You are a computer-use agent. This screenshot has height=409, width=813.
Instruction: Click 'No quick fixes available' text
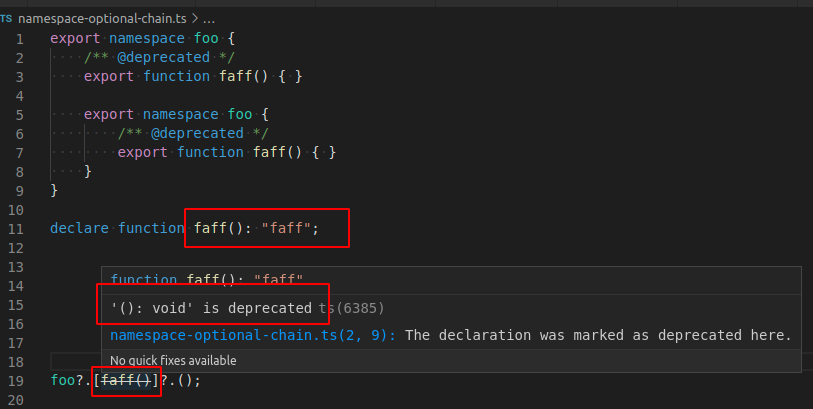(173, 361)
